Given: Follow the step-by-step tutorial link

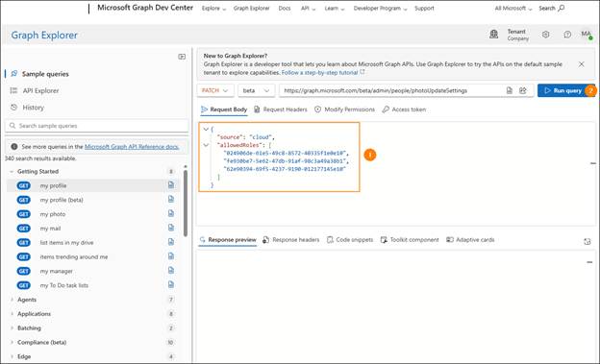Looking at the screenshot, I should click(x=323, y=72).
